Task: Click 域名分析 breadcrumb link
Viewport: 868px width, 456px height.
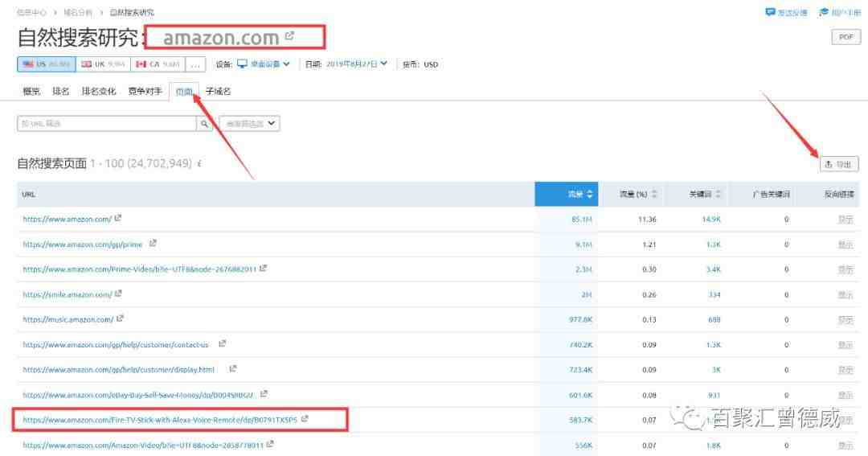Action: coord(77,12)
